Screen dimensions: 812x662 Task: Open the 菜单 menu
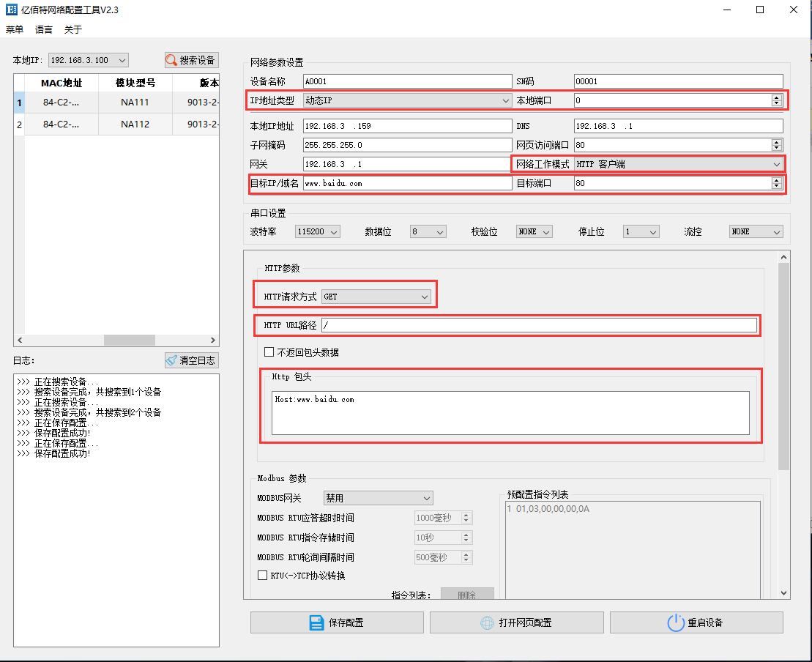[14, 29]
